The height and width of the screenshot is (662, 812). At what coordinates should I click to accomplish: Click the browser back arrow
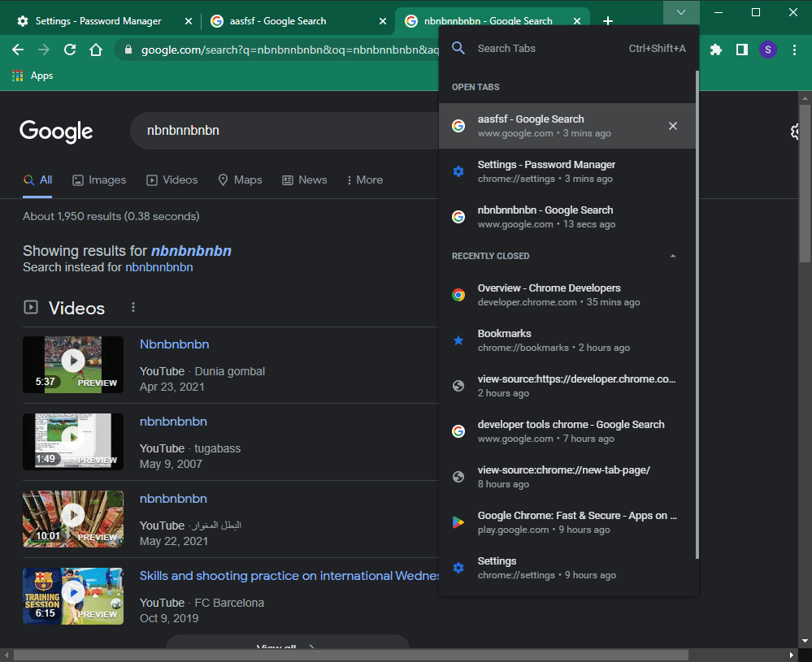point(18,50)
